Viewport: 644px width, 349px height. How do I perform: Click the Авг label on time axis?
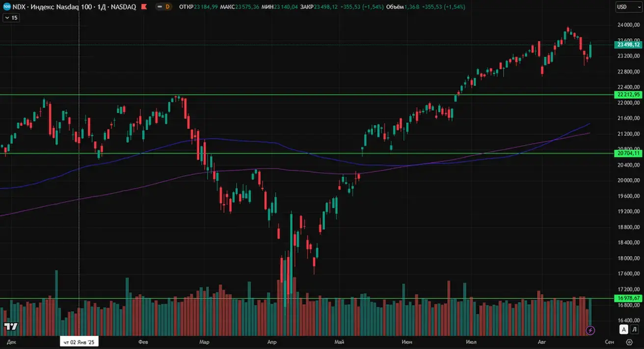click(x=542, y=342)
